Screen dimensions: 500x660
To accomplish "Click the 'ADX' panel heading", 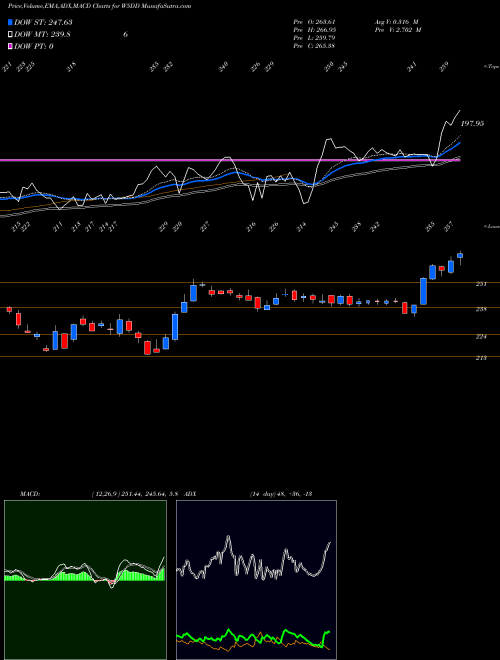I will coord(191,493).
